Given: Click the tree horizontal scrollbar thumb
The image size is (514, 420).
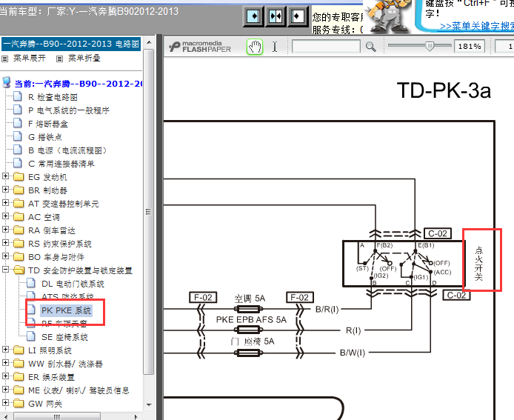Looking at the screenshot, I should [x=57, y=417].
